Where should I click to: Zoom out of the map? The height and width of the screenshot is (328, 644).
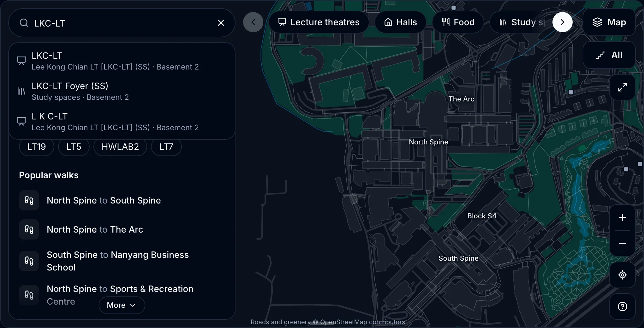click(623, 243)
